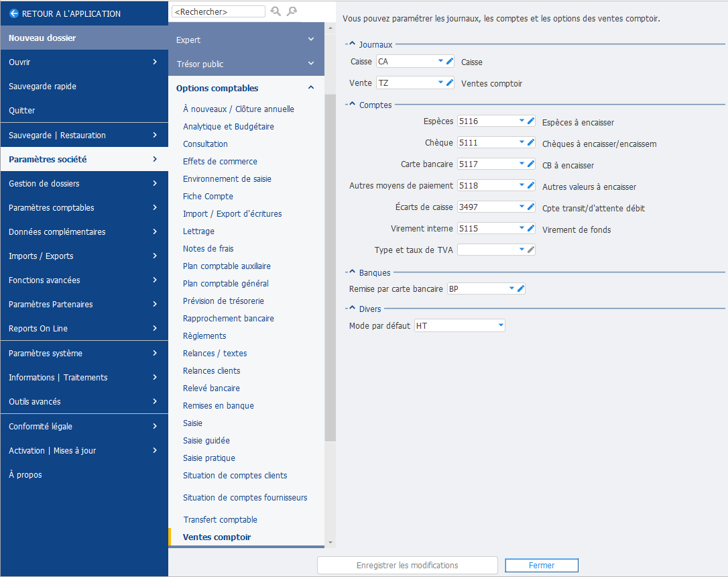Click the search previous magnifier icon
728x577 pixels.
coord(276,11)
